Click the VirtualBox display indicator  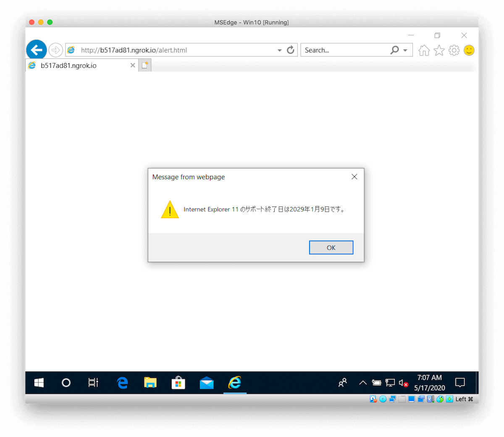tap(412, 399)
